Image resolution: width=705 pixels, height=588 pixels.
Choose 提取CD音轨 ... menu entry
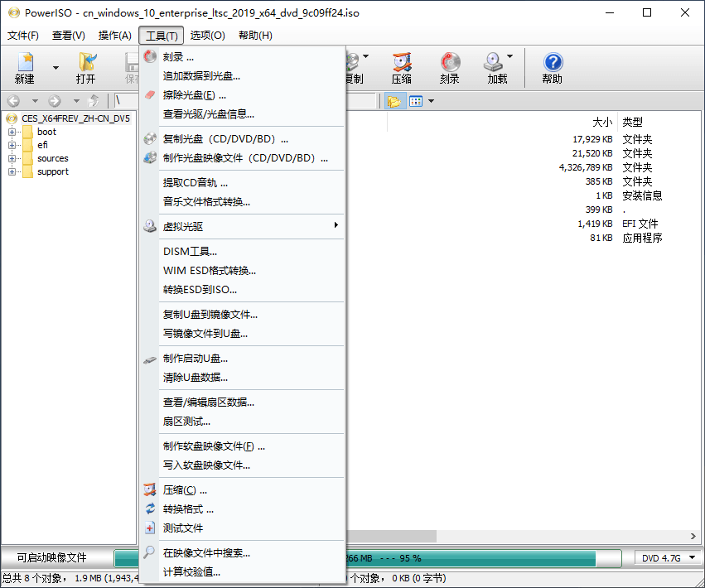[243, 183]
